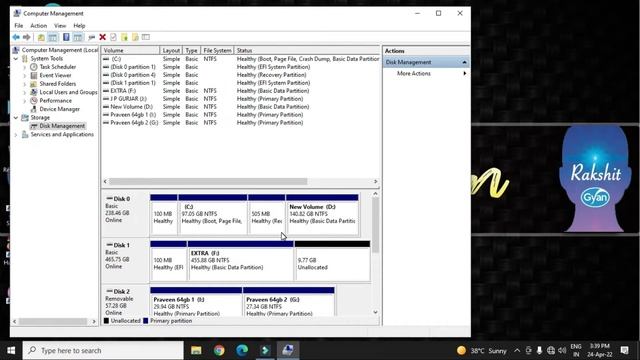Toggle the Show/Hide Action Pane toolbar icon

(78, 37)
